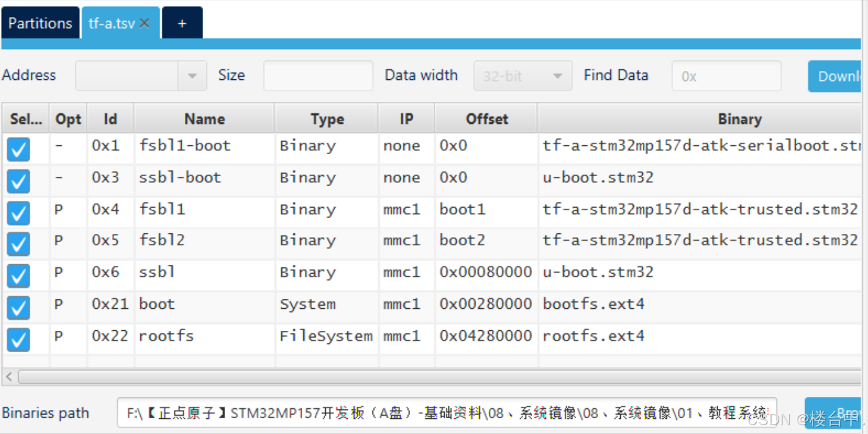The image size is (868, 434).
Task: Uncheck the ssbl-boot partition checkbox
Action: pos(19,181)
